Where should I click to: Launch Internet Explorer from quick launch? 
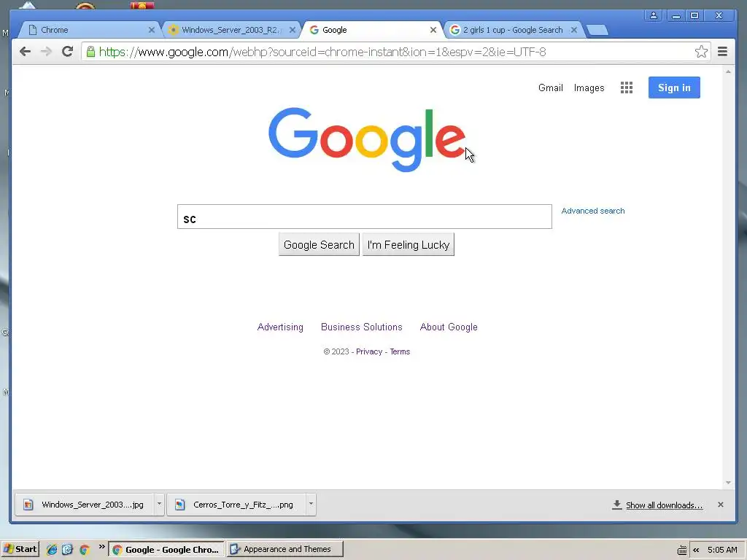[52, 550]
